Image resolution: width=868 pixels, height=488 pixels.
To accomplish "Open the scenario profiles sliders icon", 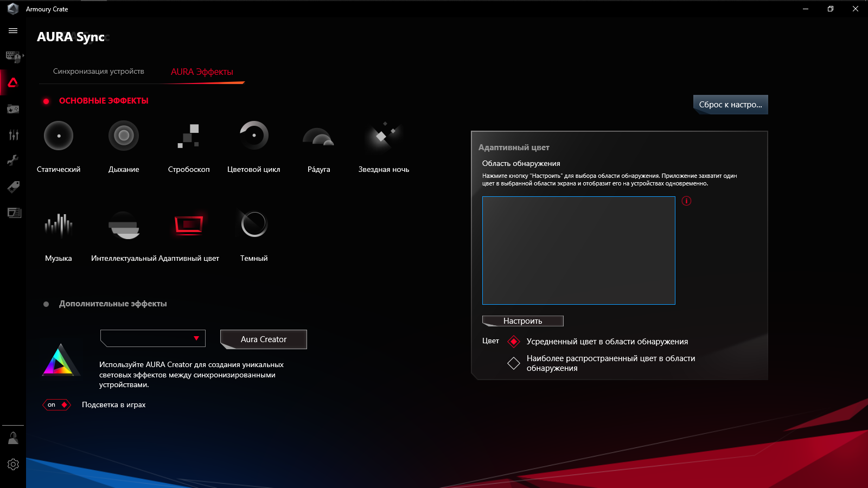I will [14, 134].
